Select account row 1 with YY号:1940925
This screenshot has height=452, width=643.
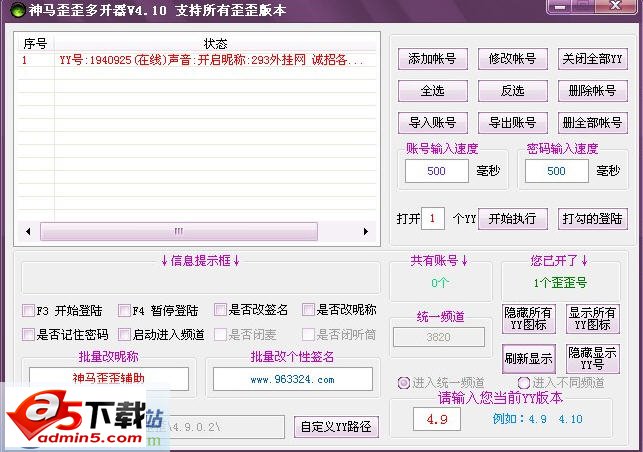[x=197, y=60]
